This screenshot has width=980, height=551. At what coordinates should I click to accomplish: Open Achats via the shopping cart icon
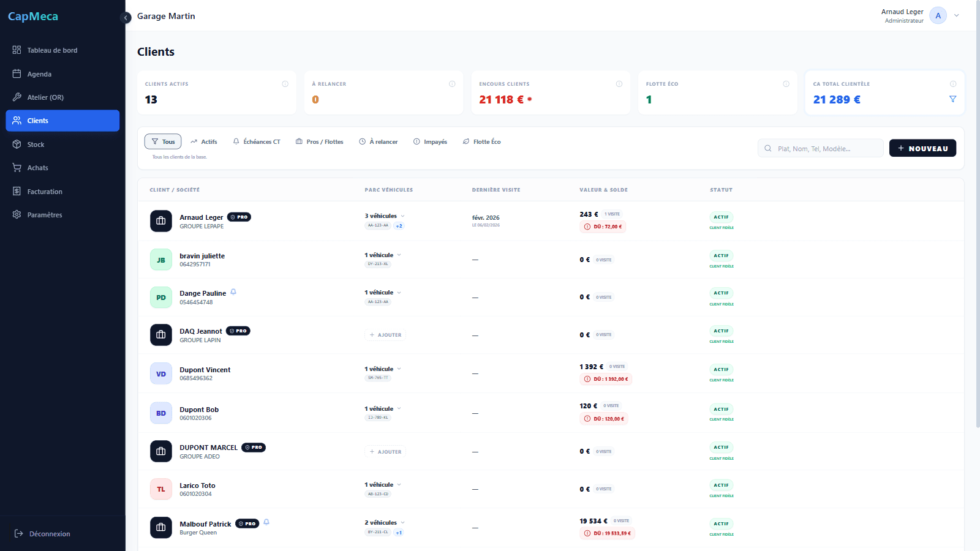pyautogui.click(x=17, y=167)
